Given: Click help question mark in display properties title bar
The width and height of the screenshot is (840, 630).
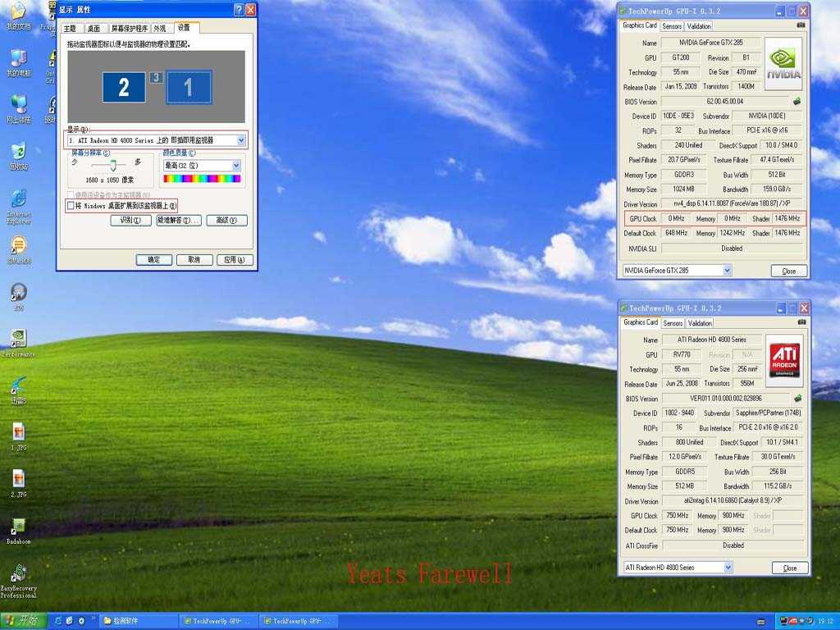Looking at the screenshot, I should point(239,10).
